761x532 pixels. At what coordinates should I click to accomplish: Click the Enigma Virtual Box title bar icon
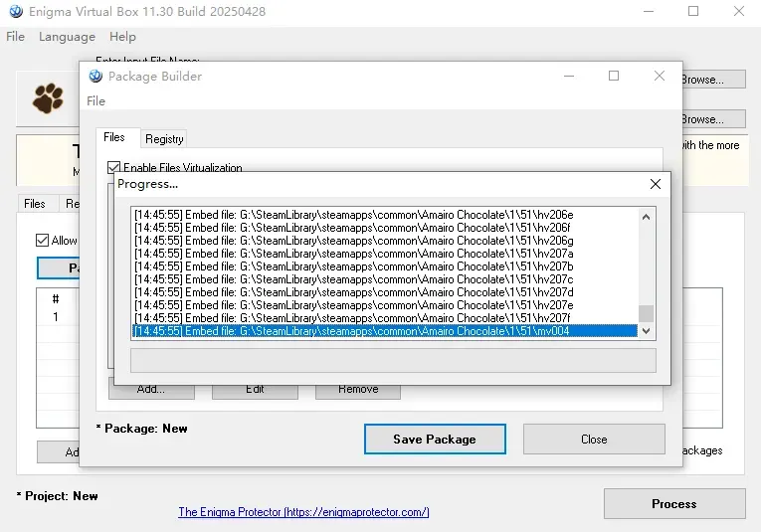(x=16, y=11)
